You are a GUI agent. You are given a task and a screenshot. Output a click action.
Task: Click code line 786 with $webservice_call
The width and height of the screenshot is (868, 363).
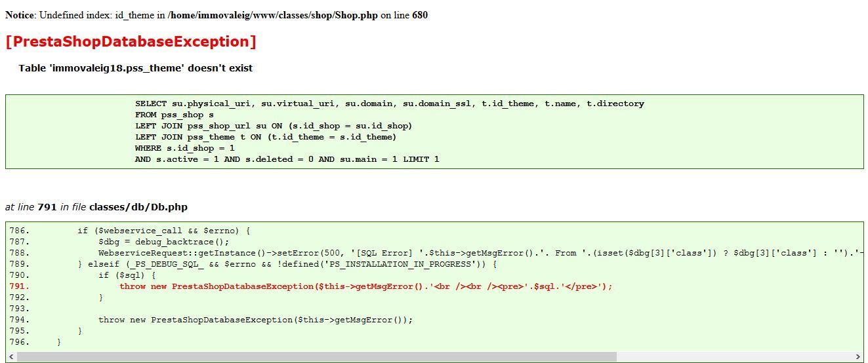164,231
